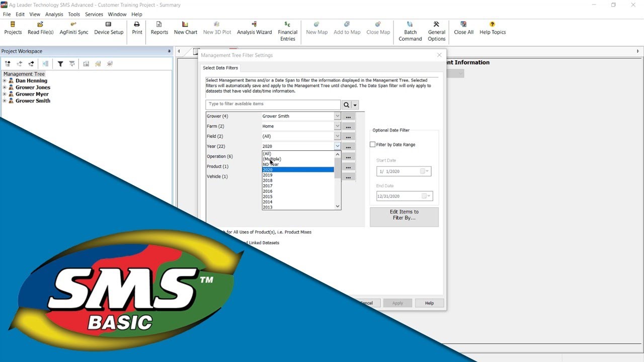The width and height of the screenshot is (644, 362).
Task: Expand the Dan Henning tree node
Action: [5, 80]
